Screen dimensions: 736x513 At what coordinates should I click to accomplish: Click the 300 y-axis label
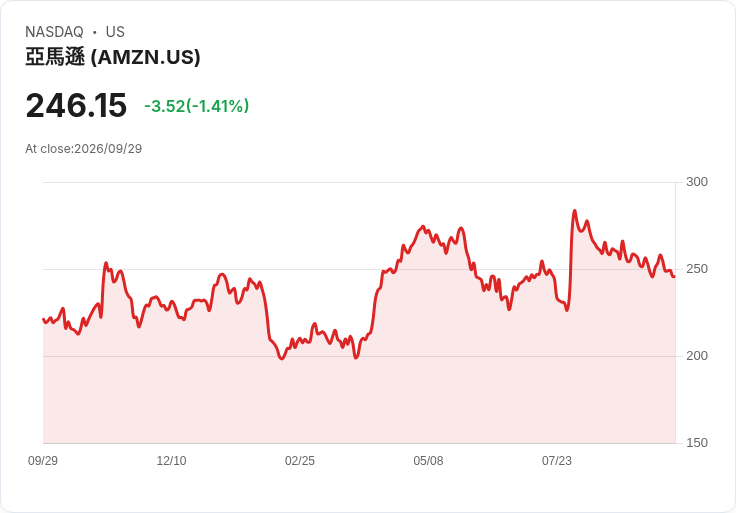pos(697,182)
